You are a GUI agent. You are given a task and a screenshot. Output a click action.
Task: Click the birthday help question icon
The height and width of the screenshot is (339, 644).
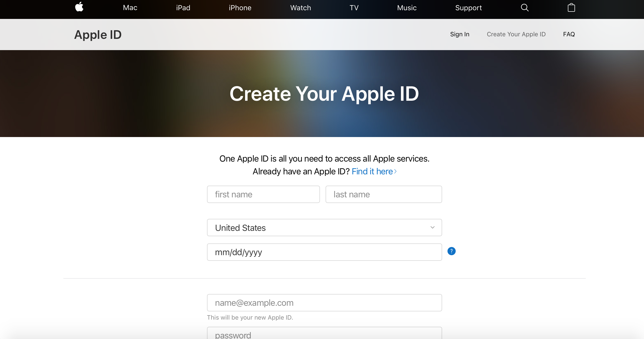(x=451, y=251)
